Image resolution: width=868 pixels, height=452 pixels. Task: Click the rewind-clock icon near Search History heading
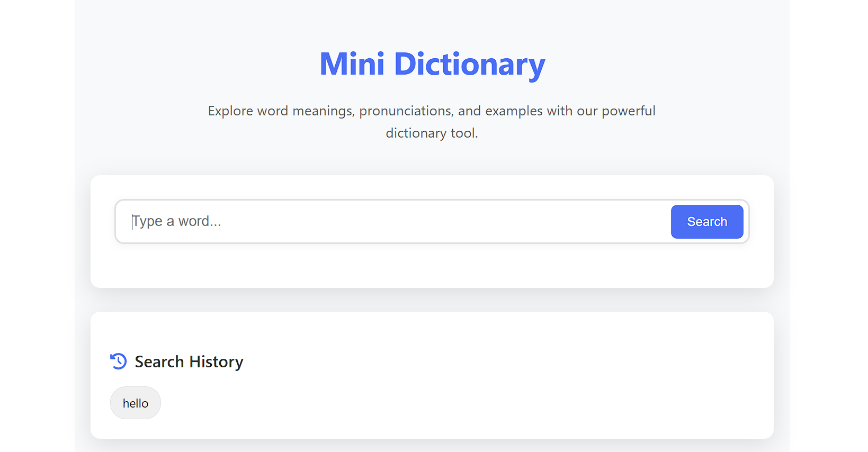[x=118, y=361]
